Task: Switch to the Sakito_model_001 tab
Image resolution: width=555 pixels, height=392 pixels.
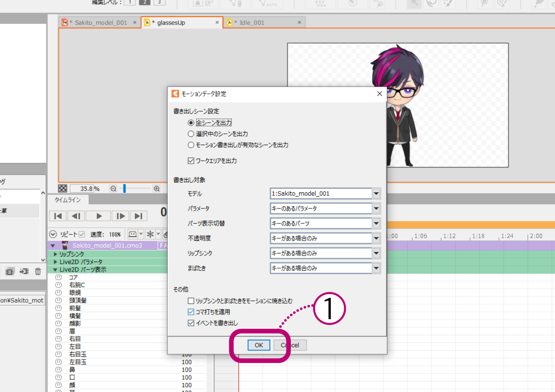Action: tap(99, 23)
